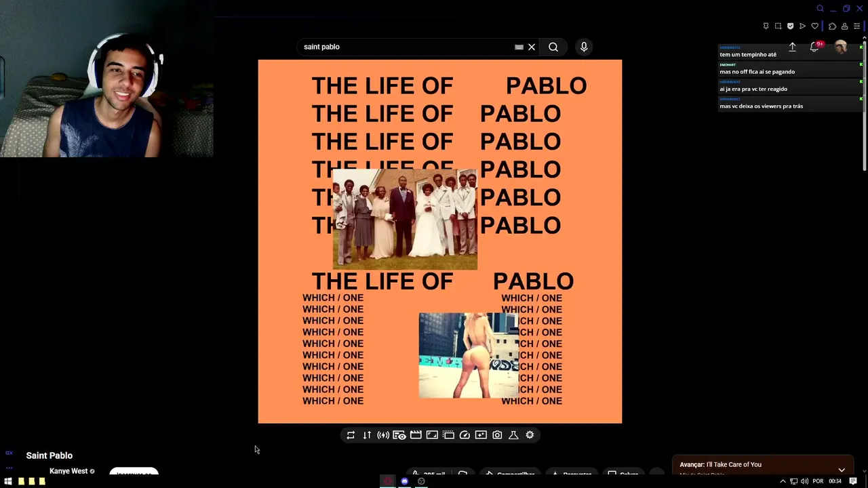The image size is (868, 488).
Task: Click chat message 'mas no off fica ai se pagando'
Action: (x=757, y=72)
